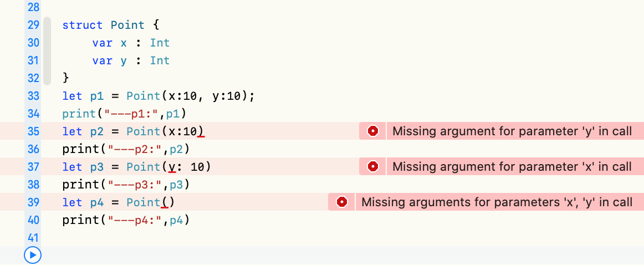The image size is (644, 265).
Task: Collapse struct Point using the code folding ribbon
Action: coord(47,51)
